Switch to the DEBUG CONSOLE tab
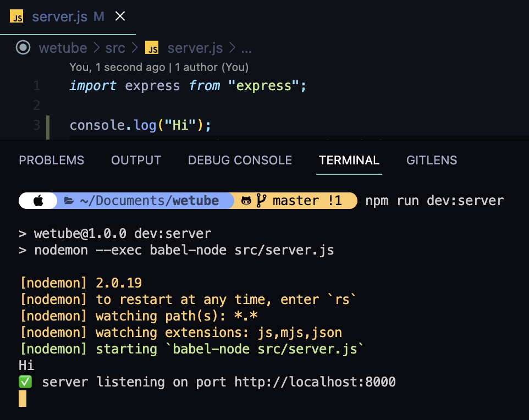The image size is (529, 420). tap(240, 160)
